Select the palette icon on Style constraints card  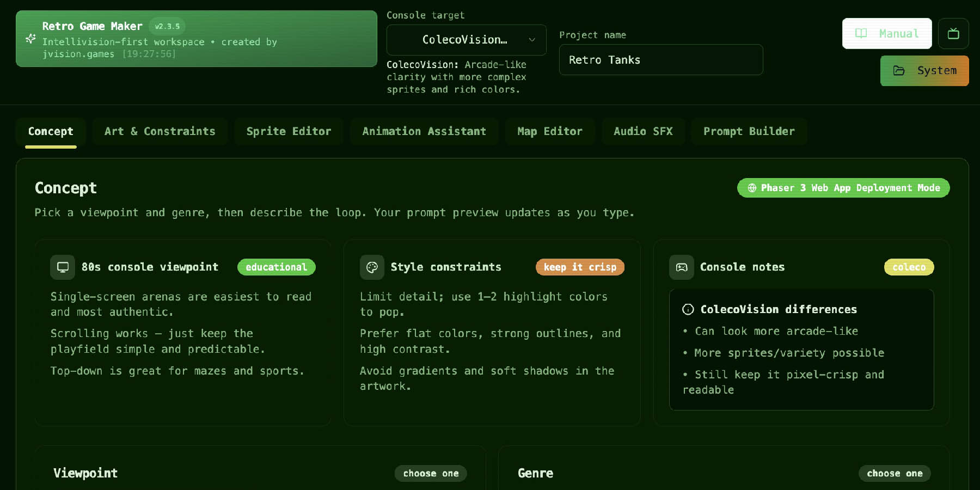coord(372,267)
